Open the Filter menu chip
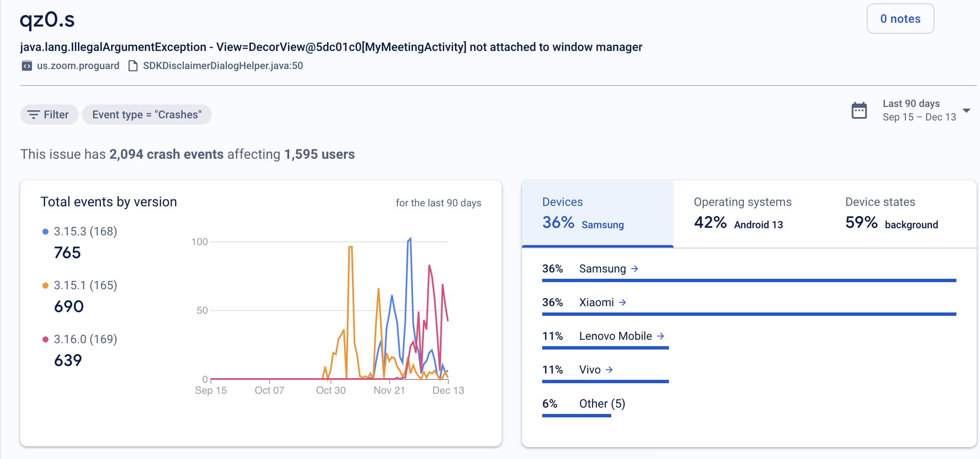The height and width of the screenshot is (459, 980). click(x=49, y=115)
